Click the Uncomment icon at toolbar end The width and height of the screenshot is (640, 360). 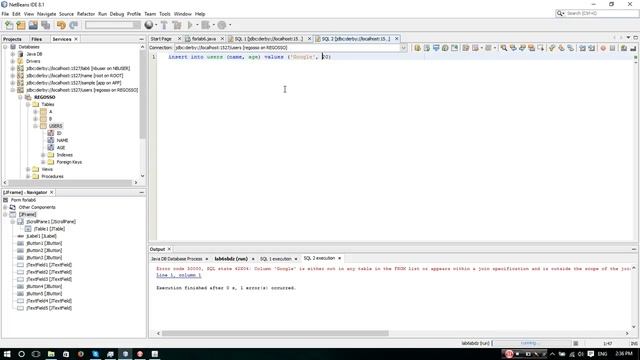click(633, 48)
